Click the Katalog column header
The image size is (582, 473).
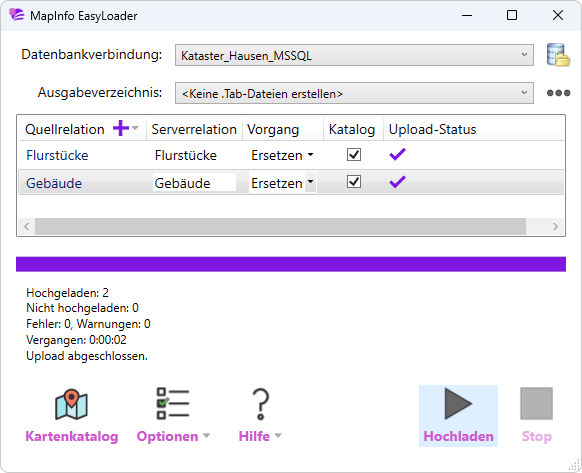click(x=352, y=130)
